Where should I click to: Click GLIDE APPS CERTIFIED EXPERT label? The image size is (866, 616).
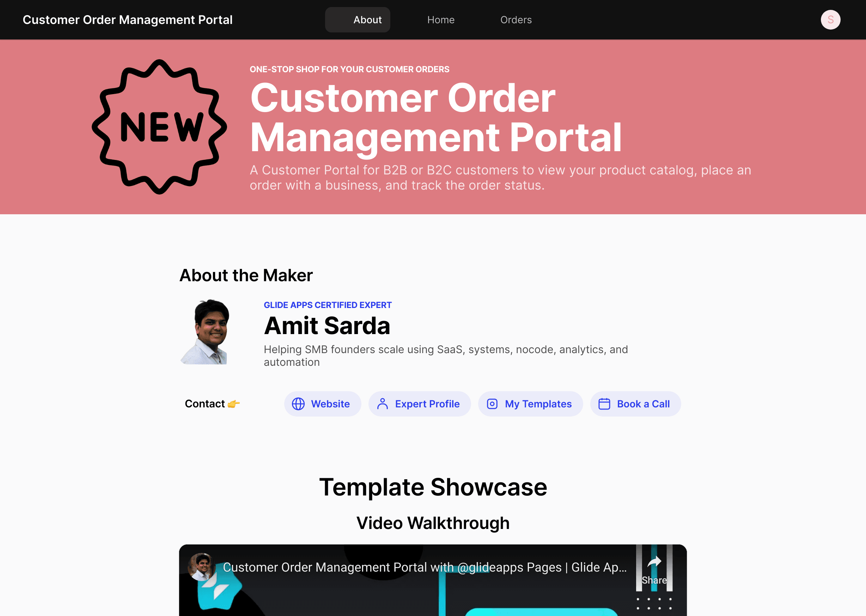click(328, 305)
